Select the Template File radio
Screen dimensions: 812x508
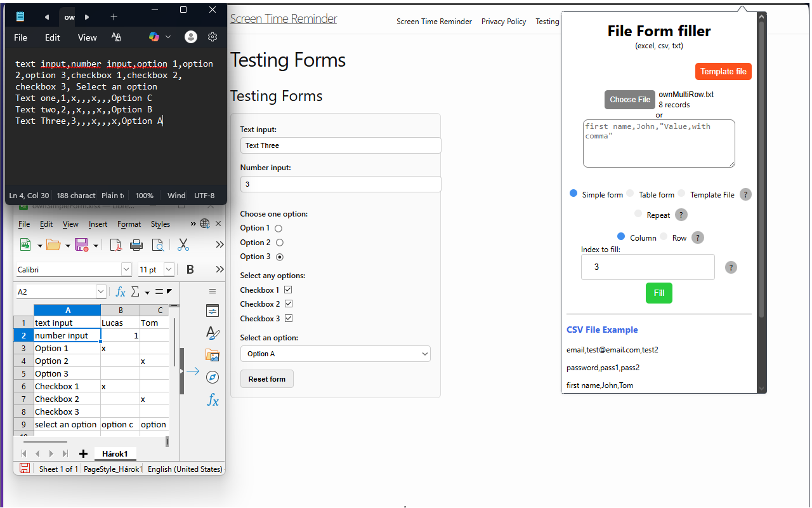click(x=681, y=194)
